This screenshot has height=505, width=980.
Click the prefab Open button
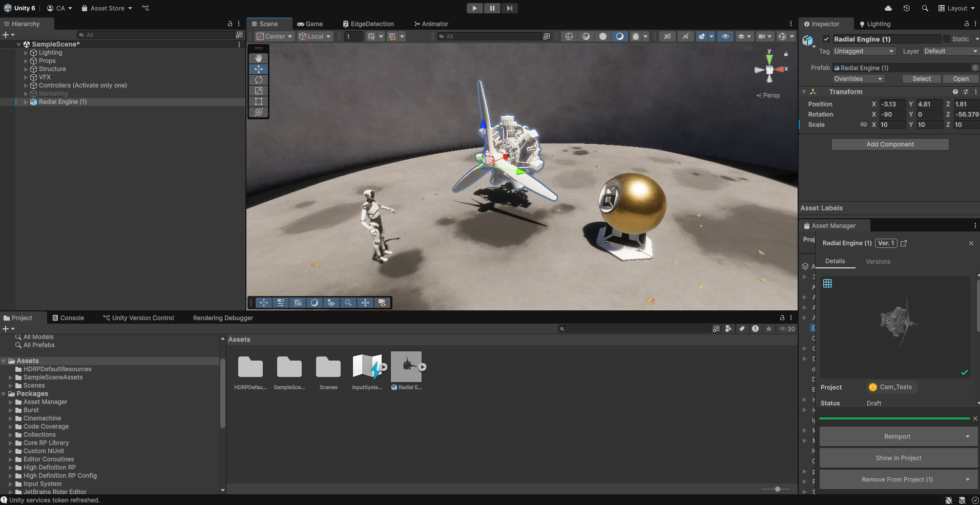tap(961, 79)
